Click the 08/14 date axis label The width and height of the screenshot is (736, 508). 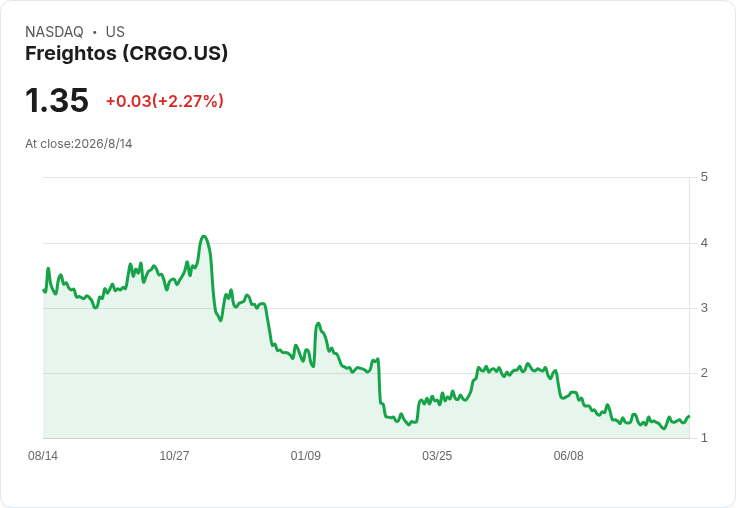pos(43,455)
